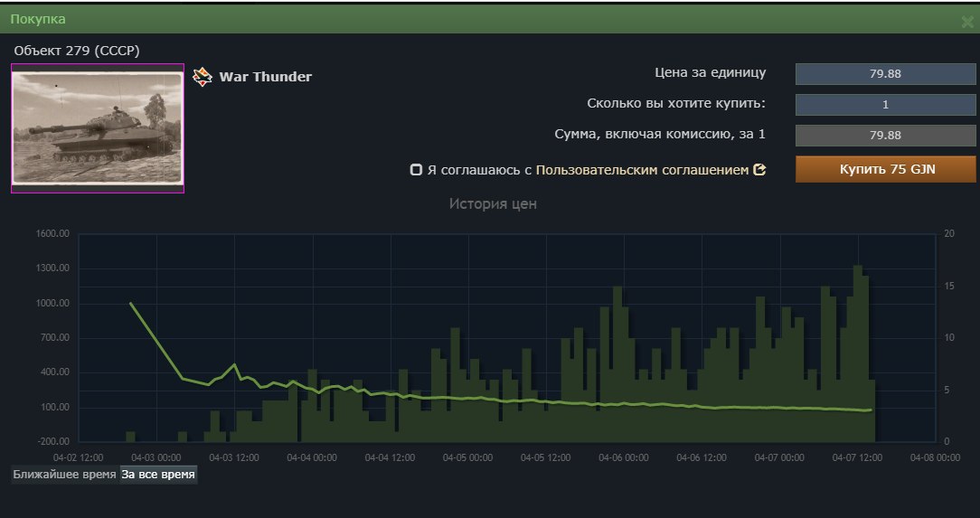Click the tallest volume bar near 04-07 12:00
This screenshot has height=518, width=980.
857,353
